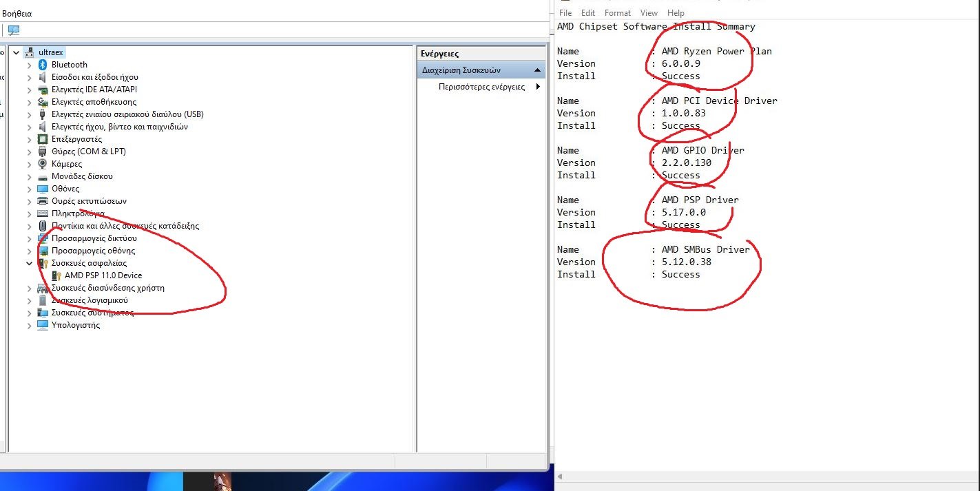
Task: Open the File menu in Notepad
Action: (x=565, y=13)
